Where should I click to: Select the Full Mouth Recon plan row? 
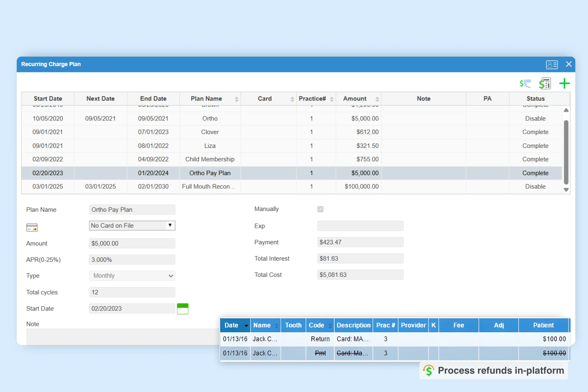(210, 186)
